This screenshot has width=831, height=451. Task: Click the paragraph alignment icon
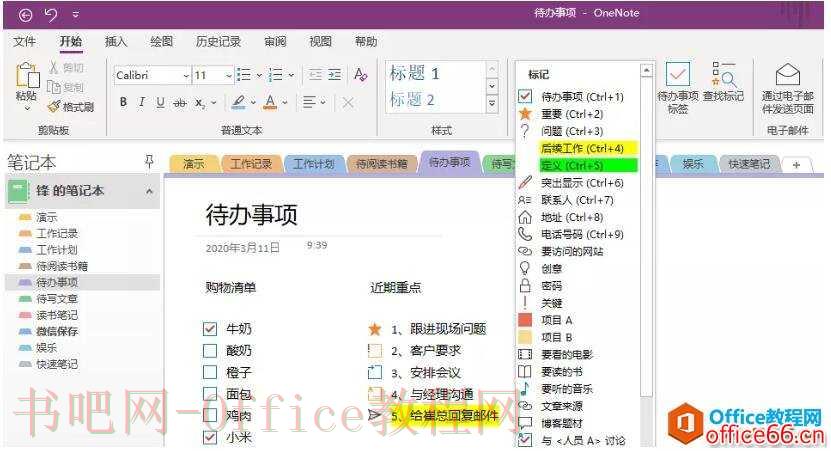click(309, 102)
